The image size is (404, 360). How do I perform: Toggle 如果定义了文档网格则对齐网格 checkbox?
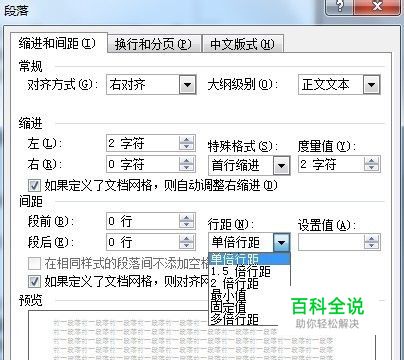pos(34,281)
